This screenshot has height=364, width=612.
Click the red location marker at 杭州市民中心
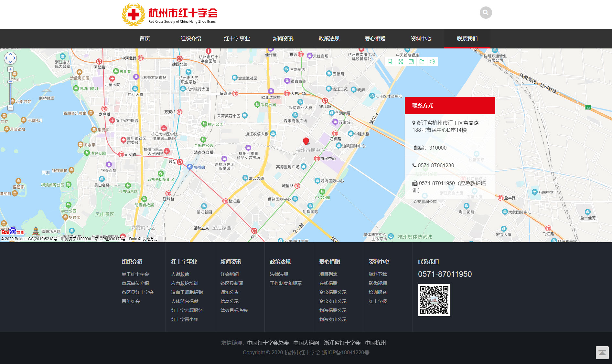306,141
